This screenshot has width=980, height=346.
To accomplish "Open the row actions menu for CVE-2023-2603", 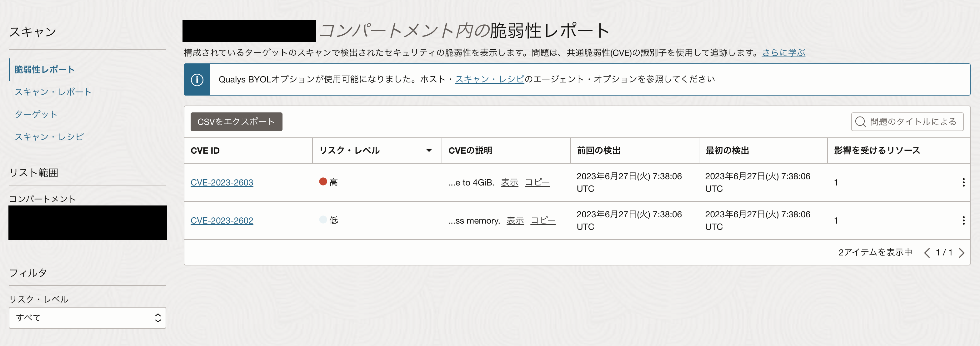I will point(964,182).
